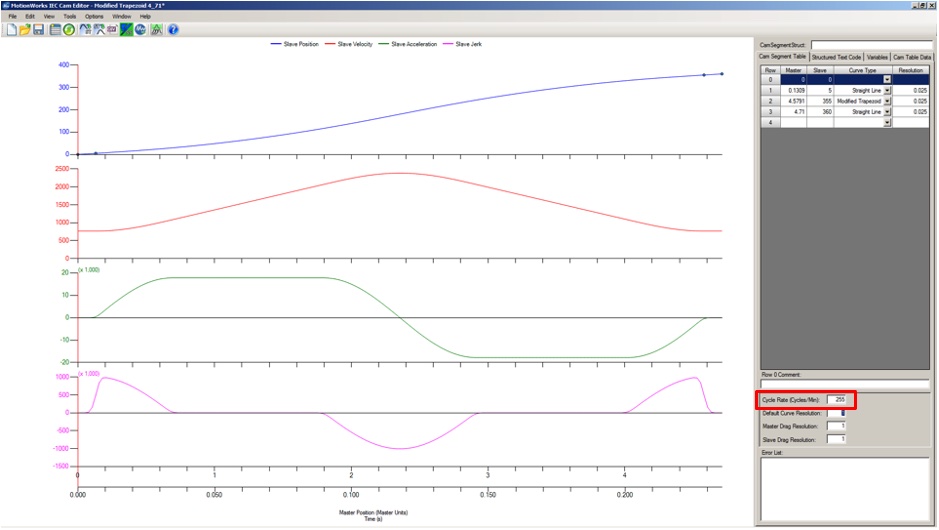This screenshot has height=530, width=939.
Task: Click the Master Drag Resolution field
Action: coord(836,426)
